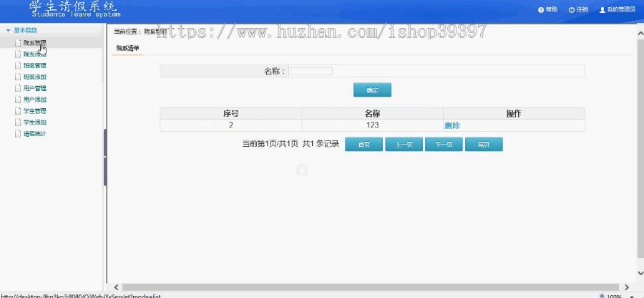
Task: Open 学生添加 in the sidebar
Action: point(34,122)
